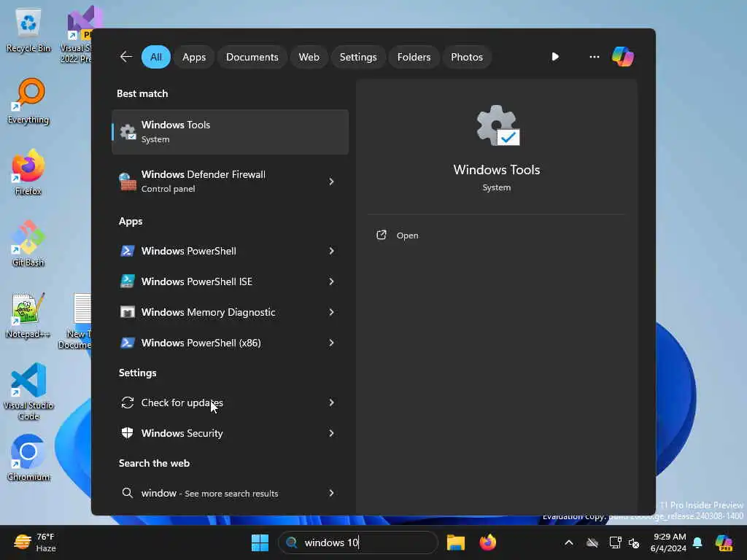The image size is (747, 560).
Task: Expand Windows PowerShell result chevron
Action: [x=331, y=251]
